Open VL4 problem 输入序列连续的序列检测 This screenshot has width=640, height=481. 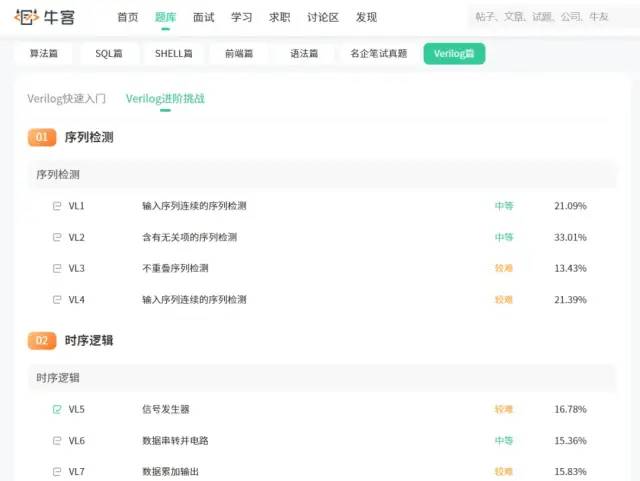[194, 300]
